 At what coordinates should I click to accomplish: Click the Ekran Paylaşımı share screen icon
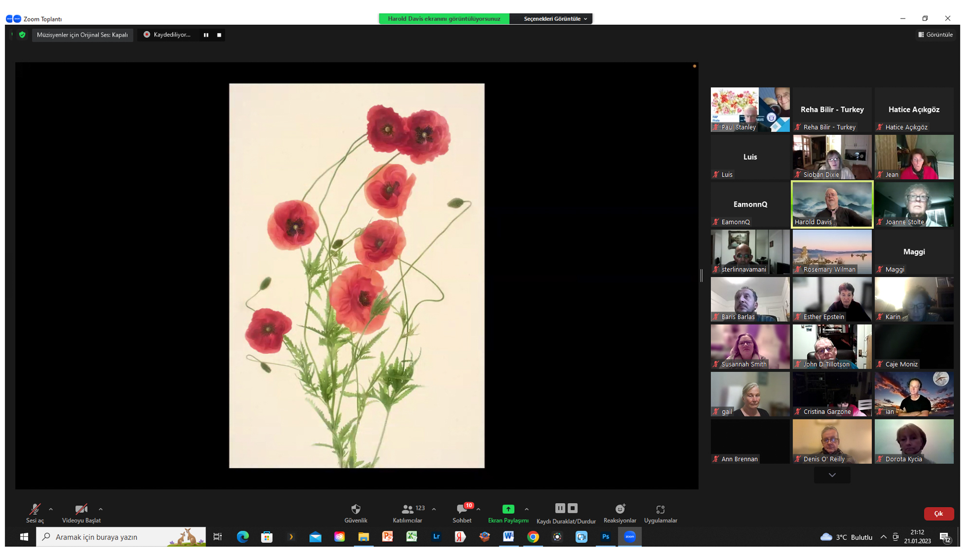tap(508, 509)
